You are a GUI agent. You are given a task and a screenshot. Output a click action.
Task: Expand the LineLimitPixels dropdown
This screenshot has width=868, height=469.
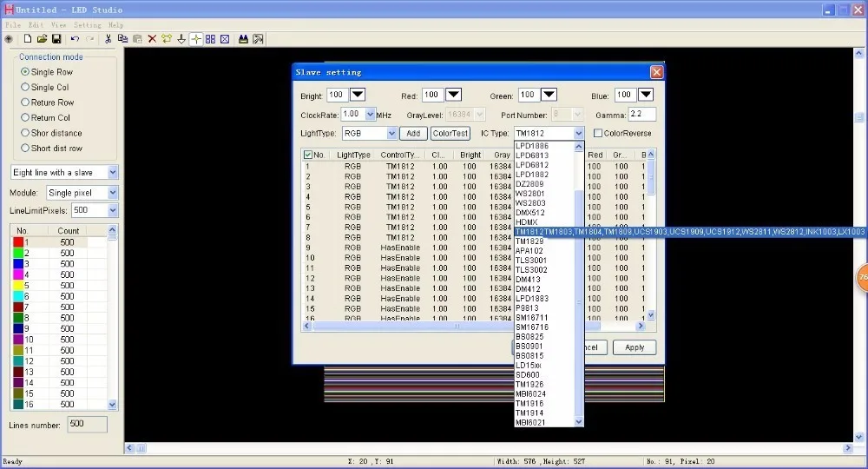click(112, 210)
